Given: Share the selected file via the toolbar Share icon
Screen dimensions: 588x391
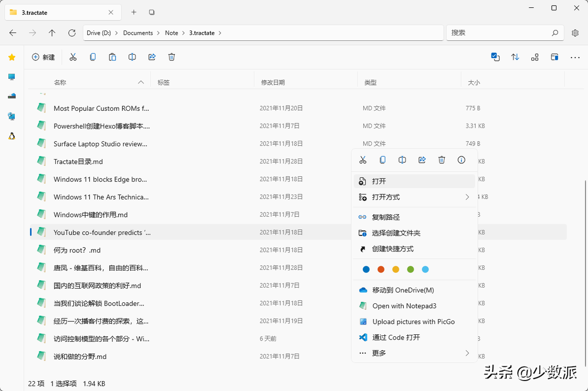Looking at the screenshot, I should pos(152,57).
